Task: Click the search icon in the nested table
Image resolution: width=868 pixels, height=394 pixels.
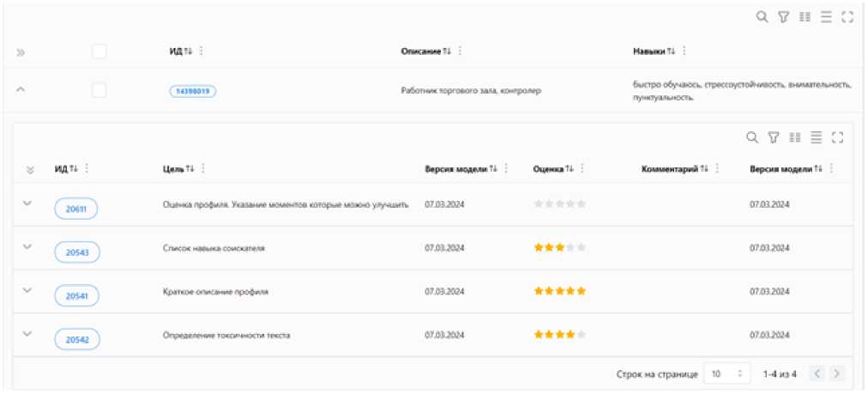Action: 751,137
